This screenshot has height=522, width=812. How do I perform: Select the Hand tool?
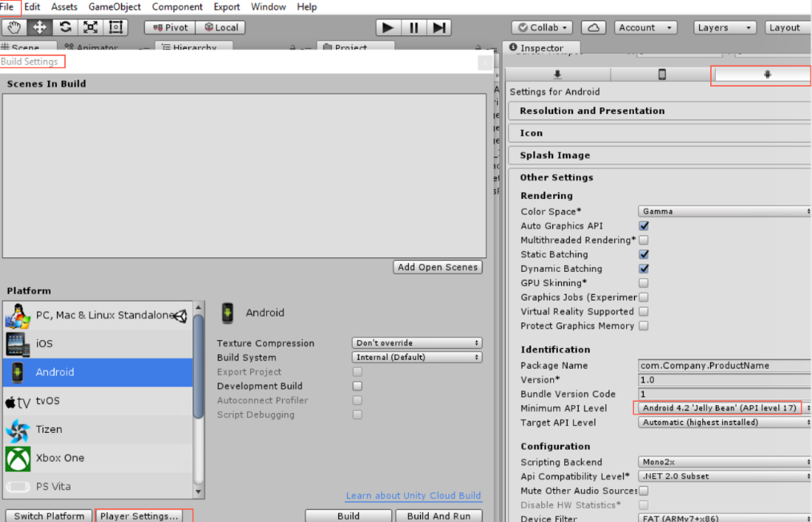[14, 27]
